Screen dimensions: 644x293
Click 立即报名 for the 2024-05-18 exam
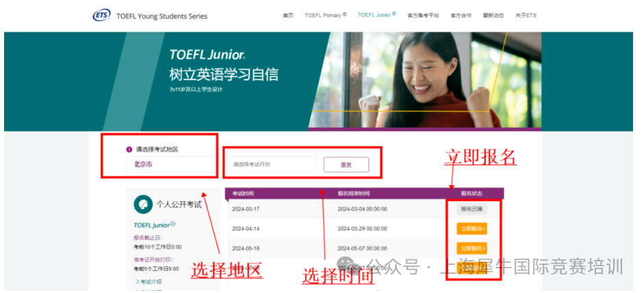coord(471,248)
